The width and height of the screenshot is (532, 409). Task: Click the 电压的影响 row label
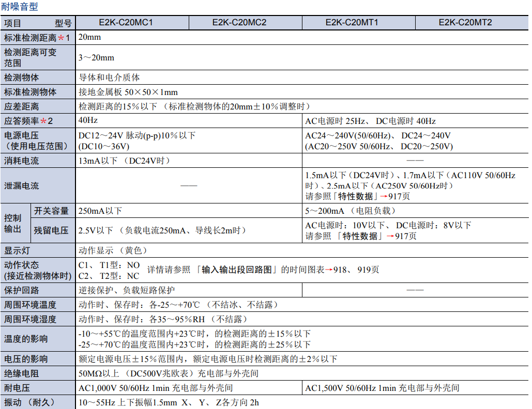(x=26, y=359)
